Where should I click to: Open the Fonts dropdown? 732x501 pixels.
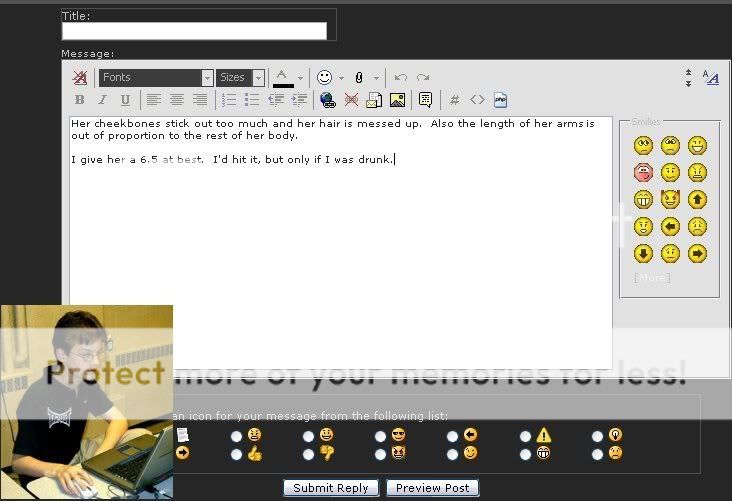click(x=157, y=77)
